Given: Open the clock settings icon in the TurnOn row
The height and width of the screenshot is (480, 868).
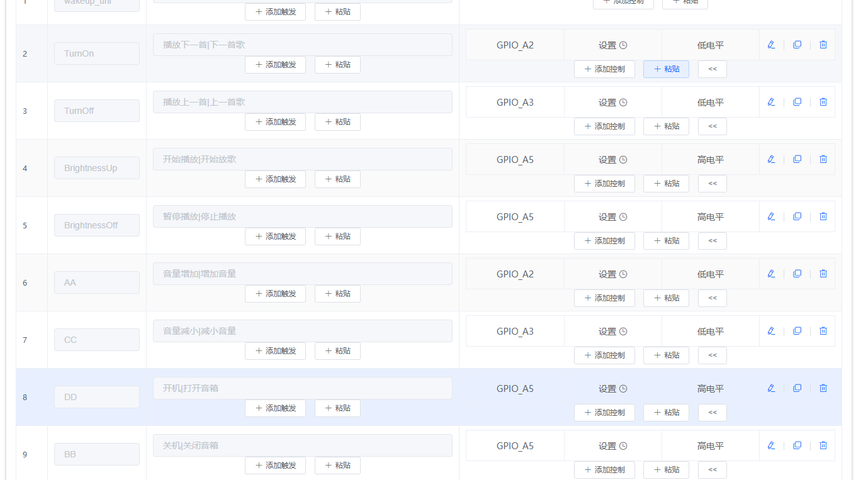Looking at the screenshot, I should pyautogui.click(x=623, y=45).
